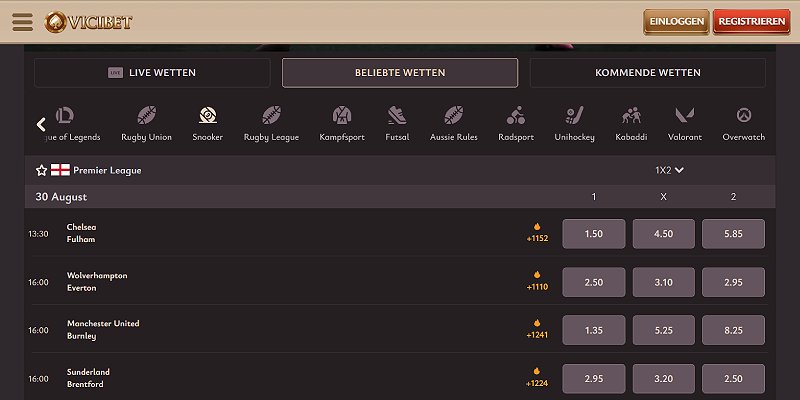Switch to Live Wetten tab

[152, 73]
